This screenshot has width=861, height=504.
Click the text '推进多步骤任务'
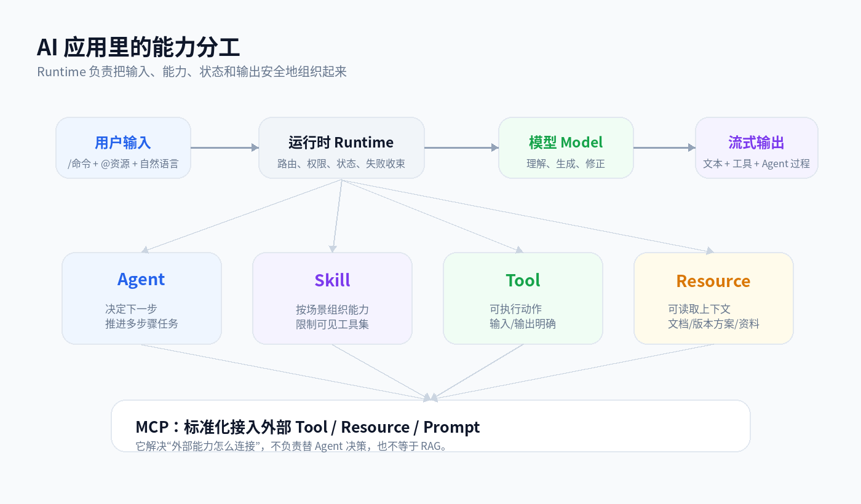(141, 323)
